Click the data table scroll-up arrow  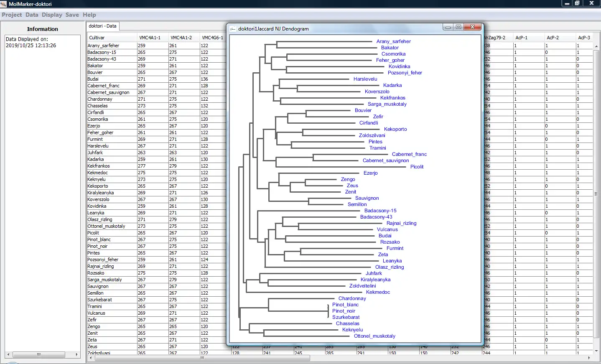[x=596, y=46]
